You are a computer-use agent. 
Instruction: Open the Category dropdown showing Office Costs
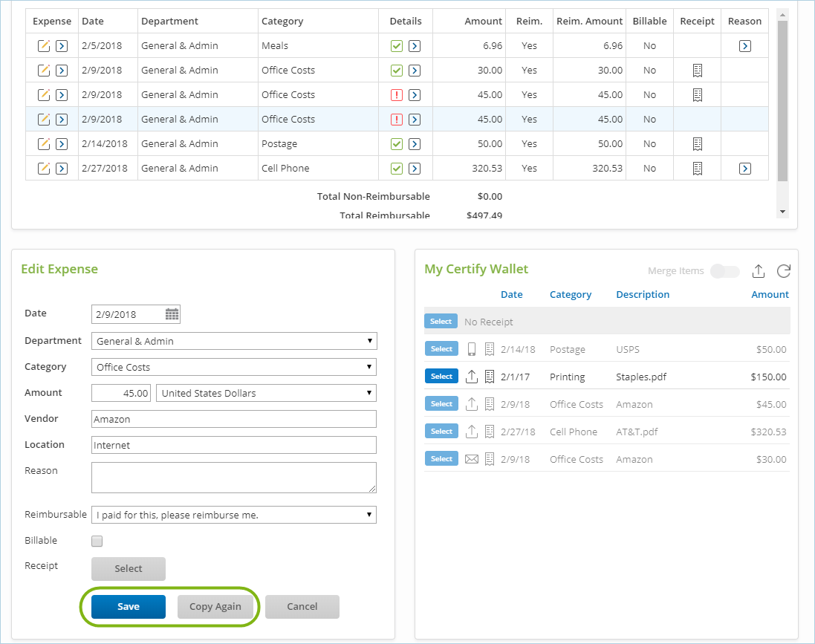pyautogui.click(x=234, y=367)
